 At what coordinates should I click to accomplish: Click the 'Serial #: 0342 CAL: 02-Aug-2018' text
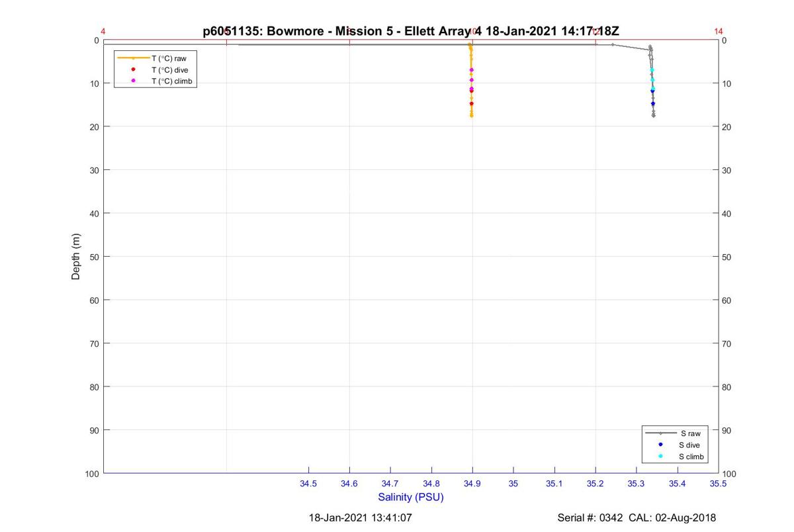(637, 517)
